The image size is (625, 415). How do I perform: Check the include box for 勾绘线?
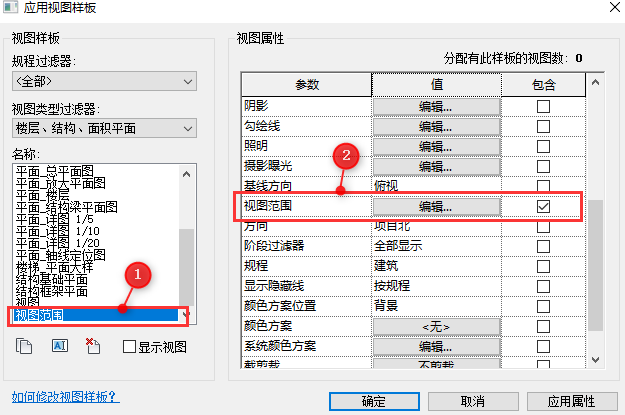tap(543, 126)
